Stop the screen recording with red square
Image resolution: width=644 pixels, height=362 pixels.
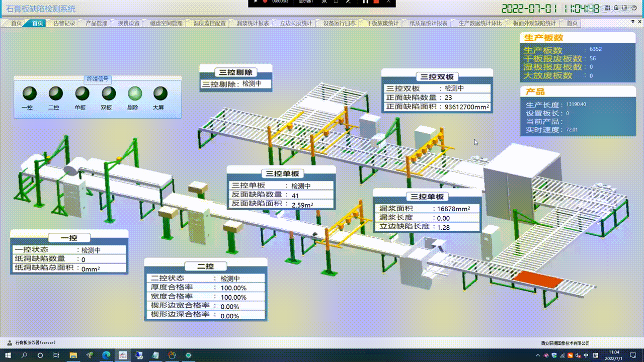coord(376,2)
